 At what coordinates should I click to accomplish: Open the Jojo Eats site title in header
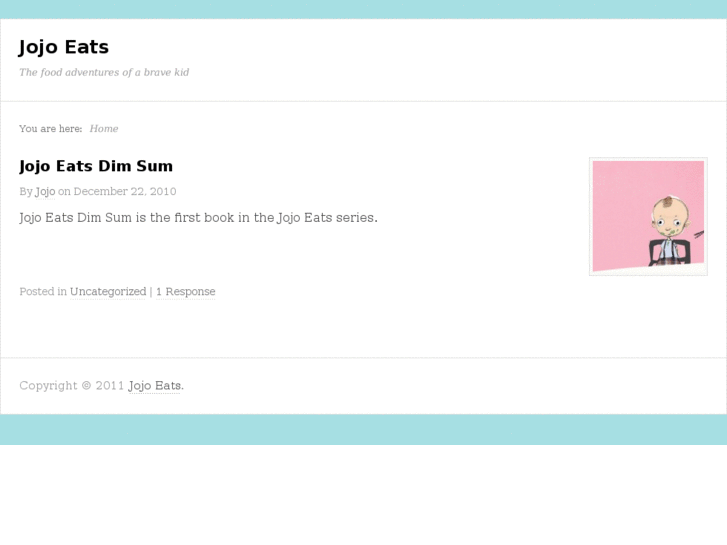[x=64, y=47]
